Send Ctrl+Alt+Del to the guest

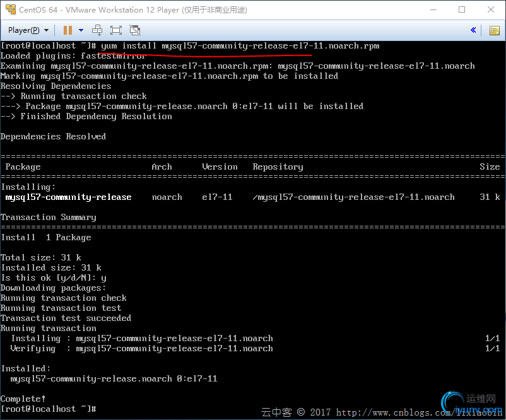97,30
